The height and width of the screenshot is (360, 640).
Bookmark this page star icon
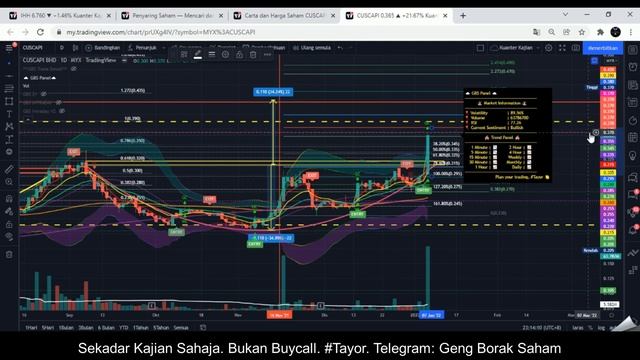pos(582,32)
